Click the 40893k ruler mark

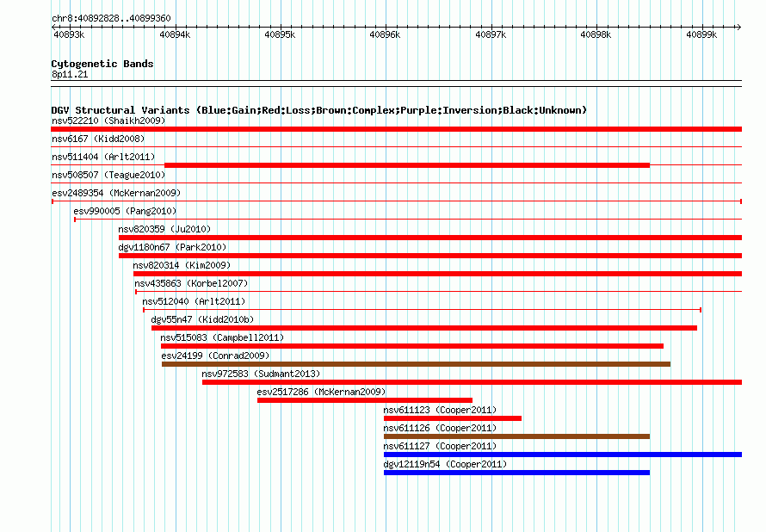[69, 34]
